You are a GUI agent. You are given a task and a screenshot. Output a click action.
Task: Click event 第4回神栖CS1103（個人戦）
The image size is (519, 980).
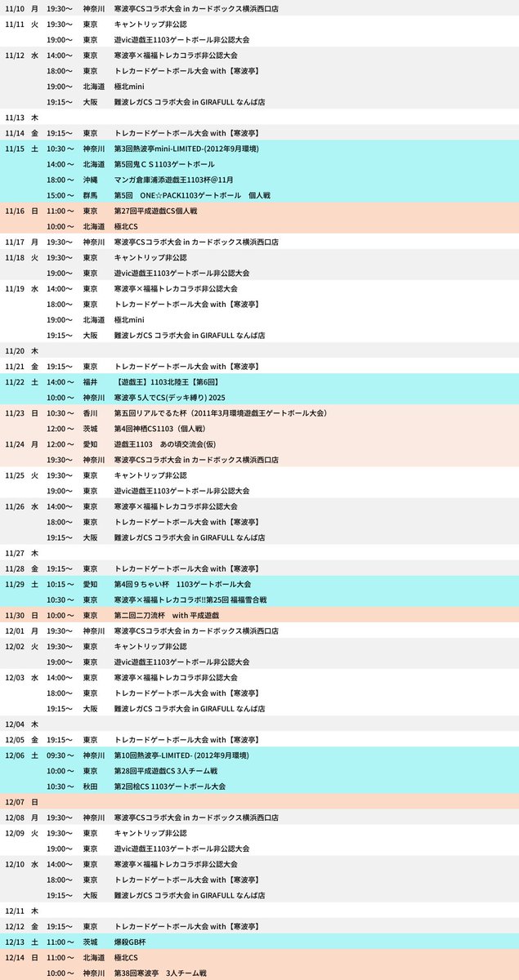pyautogui.click(x=160, y=429)
